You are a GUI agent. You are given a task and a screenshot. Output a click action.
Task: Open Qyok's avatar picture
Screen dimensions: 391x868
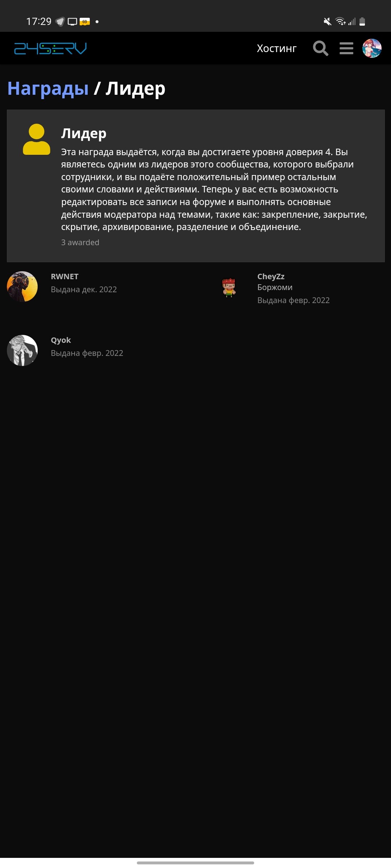pyautogui.click(x=22, y=350)
